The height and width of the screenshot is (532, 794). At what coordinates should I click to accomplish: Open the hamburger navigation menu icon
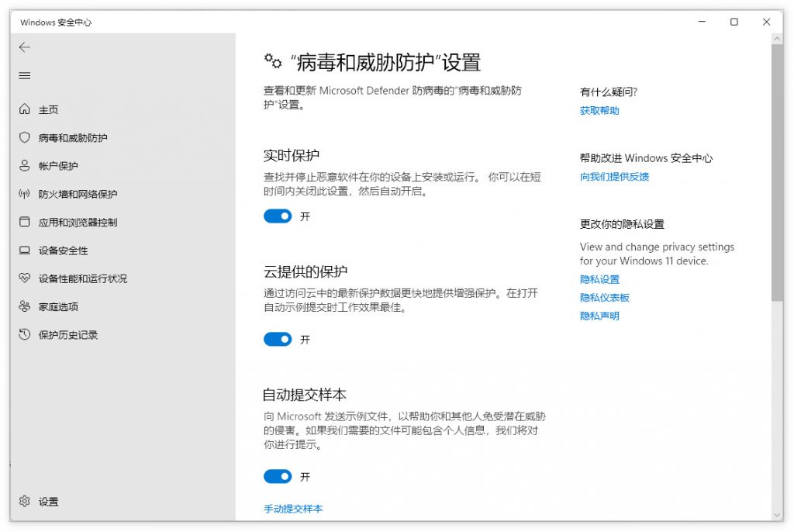pos(25,75)
